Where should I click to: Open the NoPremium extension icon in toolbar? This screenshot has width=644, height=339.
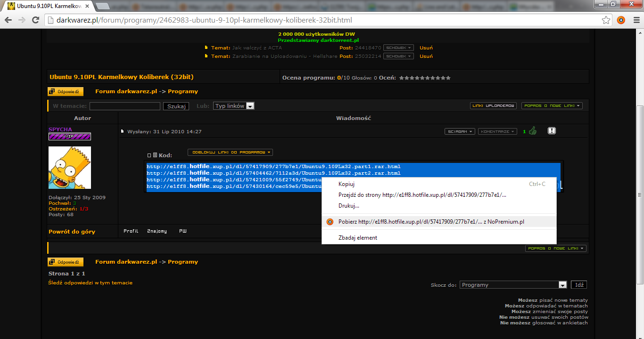click(x=621, y=20)
